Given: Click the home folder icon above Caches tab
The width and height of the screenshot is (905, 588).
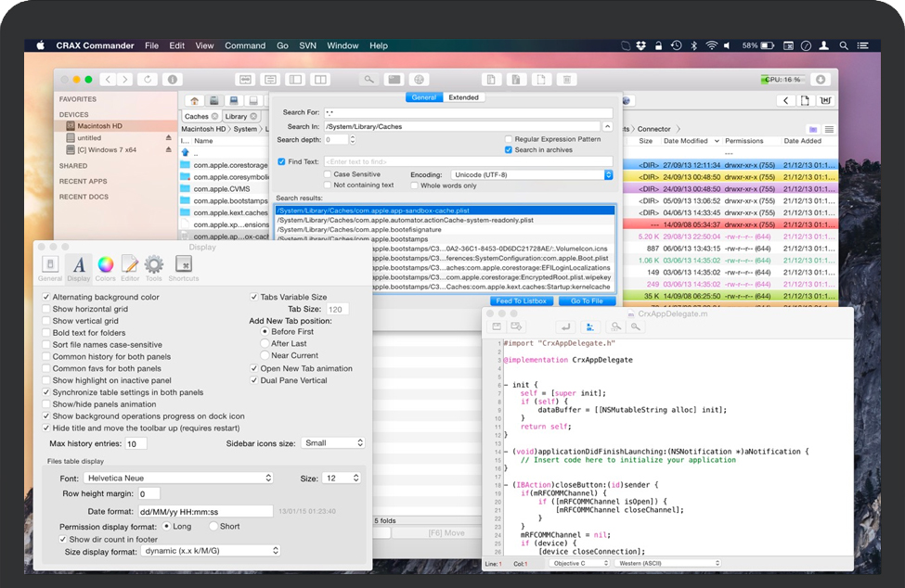Looking at the screenshot, I should [x=194, y=101].
